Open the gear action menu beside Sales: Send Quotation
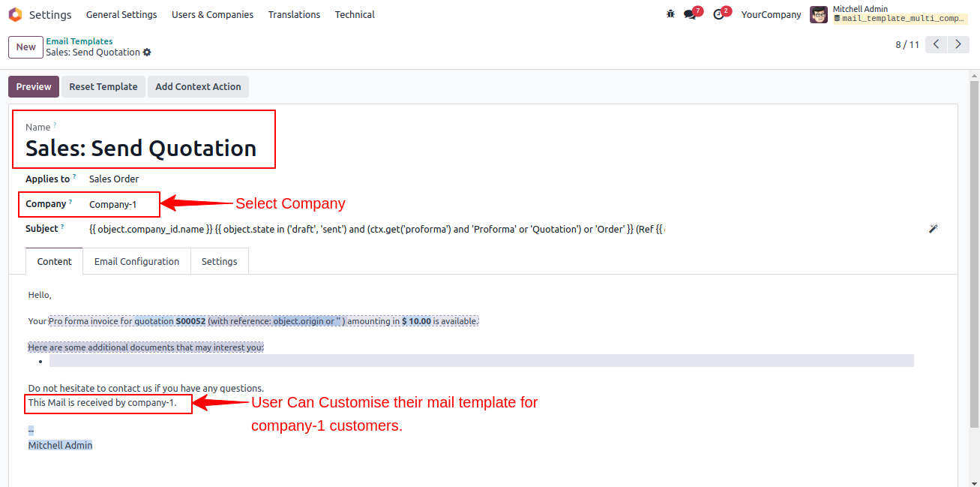Viewport: 980px width, 487px height. [x=147, y=52]
